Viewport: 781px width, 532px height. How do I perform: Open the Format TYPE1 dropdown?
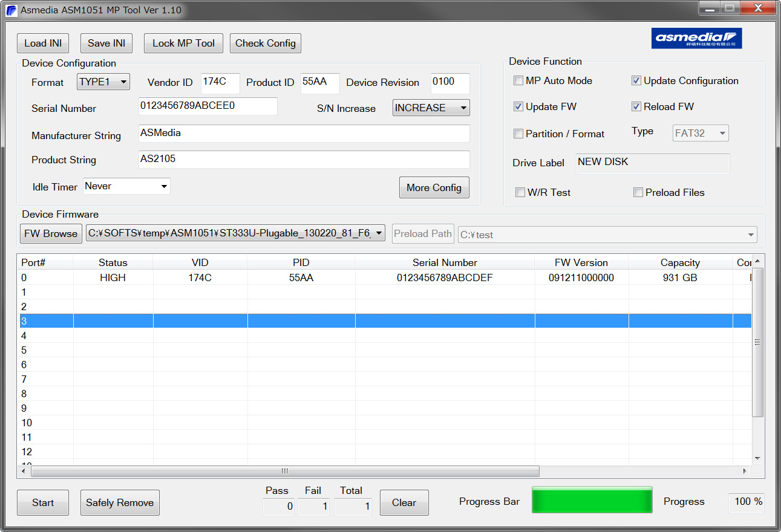103,82
